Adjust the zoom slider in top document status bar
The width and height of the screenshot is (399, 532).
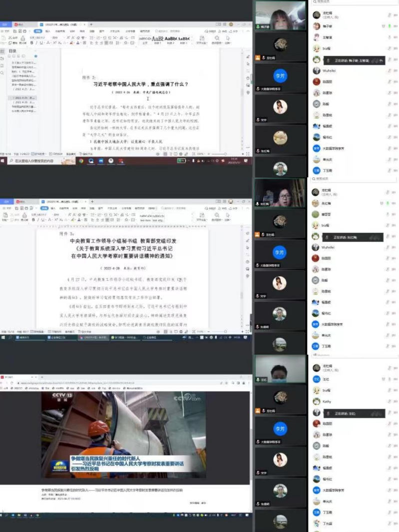click(225, 154)
